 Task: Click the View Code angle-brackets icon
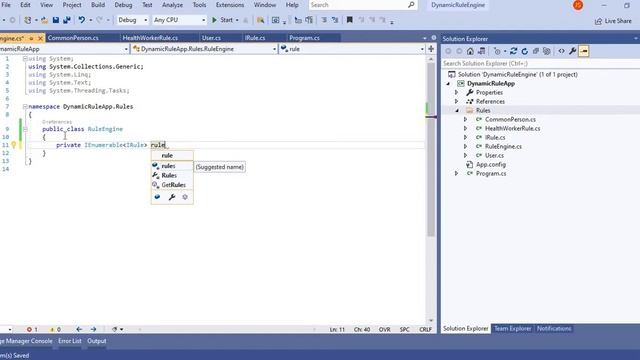[x=562, y=51]
